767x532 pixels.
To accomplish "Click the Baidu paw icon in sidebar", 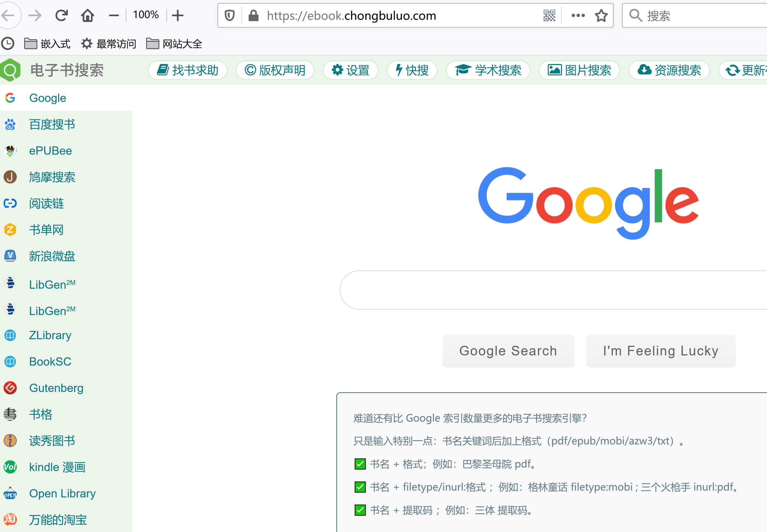I will 10,124.
